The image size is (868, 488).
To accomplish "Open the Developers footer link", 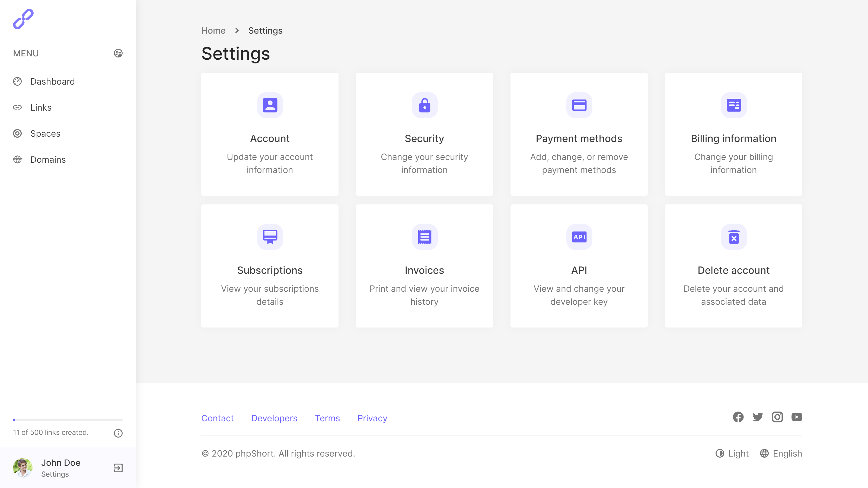I will coord(274,418).
